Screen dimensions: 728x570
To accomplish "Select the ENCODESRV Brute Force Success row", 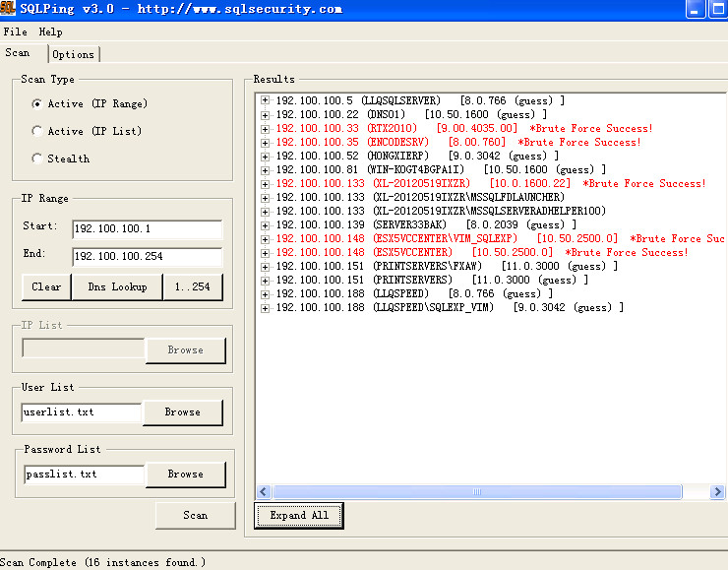I will click(458, 143).
